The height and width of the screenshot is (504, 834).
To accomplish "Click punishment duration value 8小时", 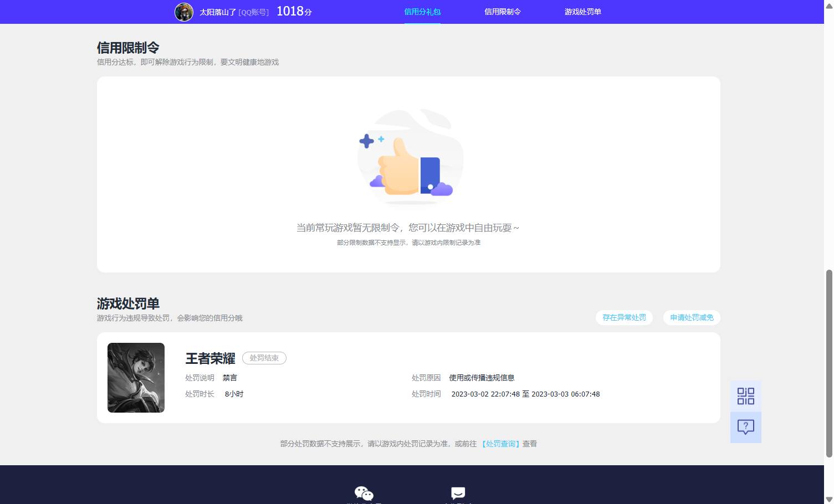I will click(234, 394).
